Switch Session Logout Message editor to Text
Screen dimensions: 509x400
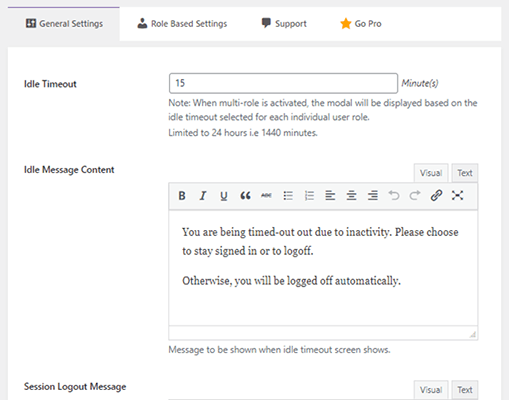click(x=465, y=390)
